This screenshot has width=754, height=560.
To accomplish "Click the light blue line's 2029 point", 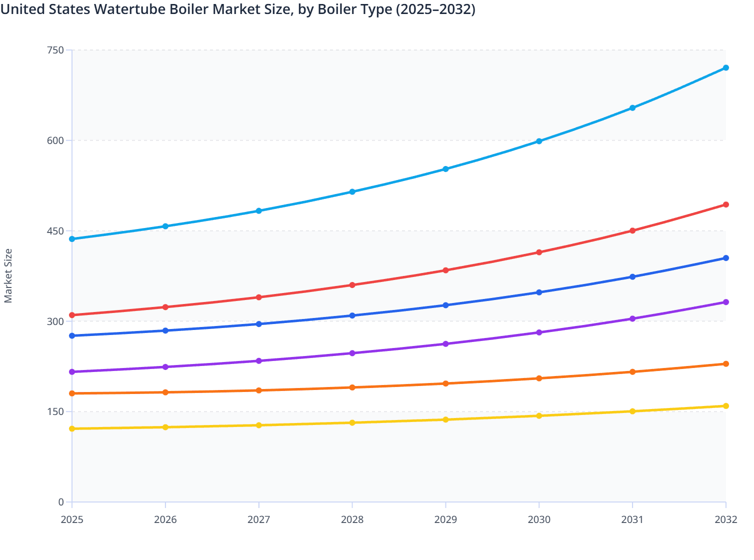I will click(x=445, y=169).
